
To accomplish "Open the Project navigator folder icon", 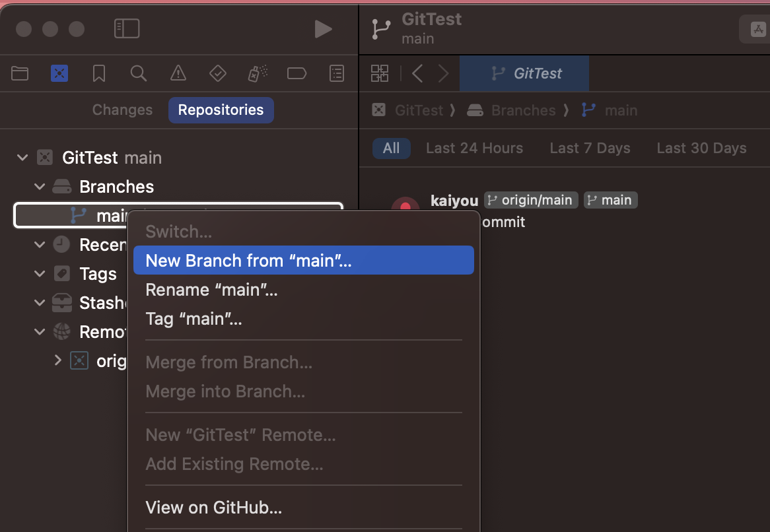I will 19,73.
